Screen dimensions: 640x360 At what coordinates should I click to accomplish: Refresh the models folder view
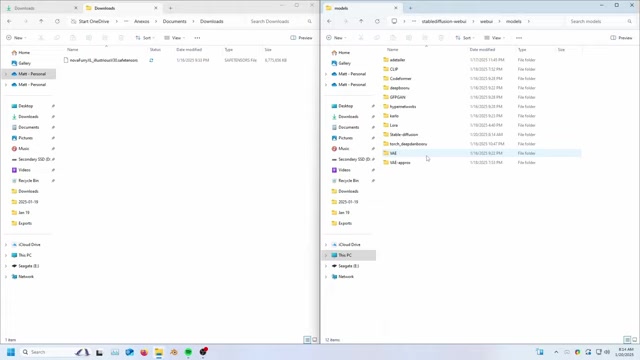click(377, 21)
